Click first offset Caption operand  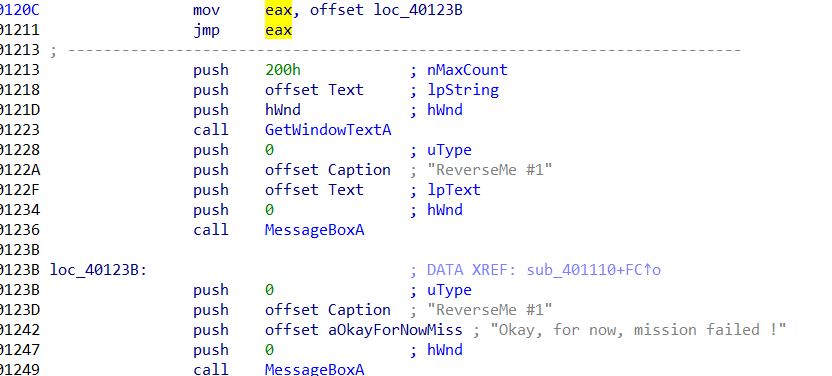click(x=328, y=170)
